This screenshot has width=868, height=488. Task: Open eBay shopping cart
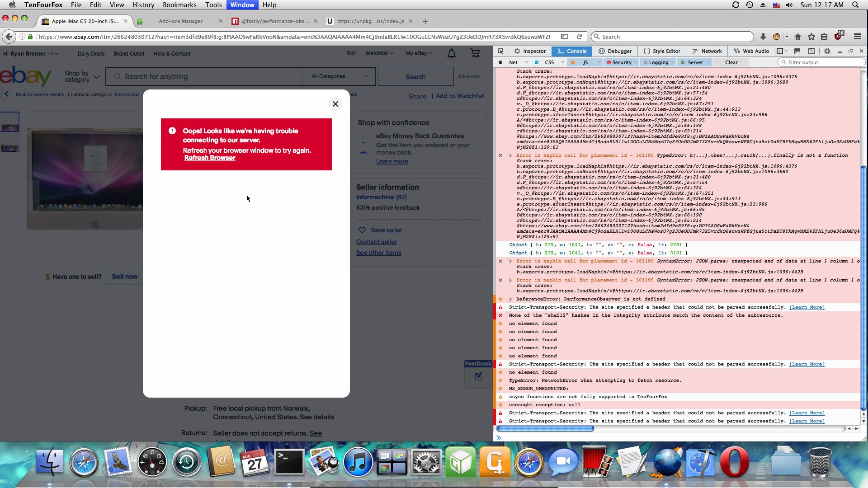click(475, 53)
